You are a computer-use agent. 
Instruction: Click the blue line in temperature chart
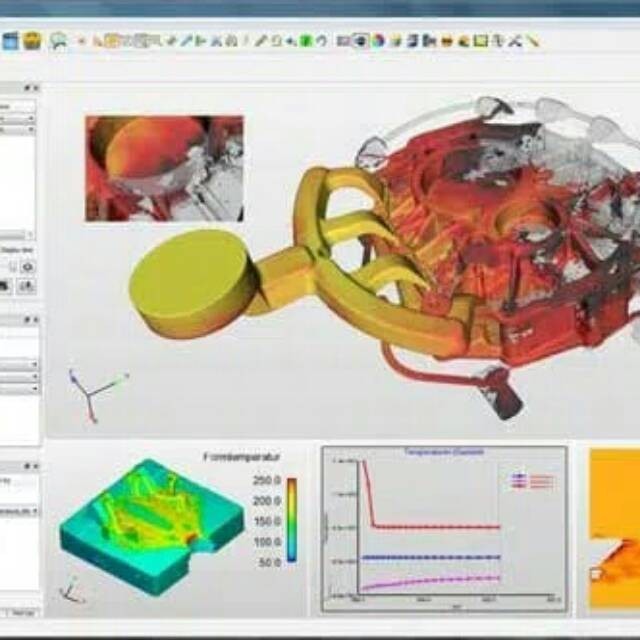(x=431, y=558)
